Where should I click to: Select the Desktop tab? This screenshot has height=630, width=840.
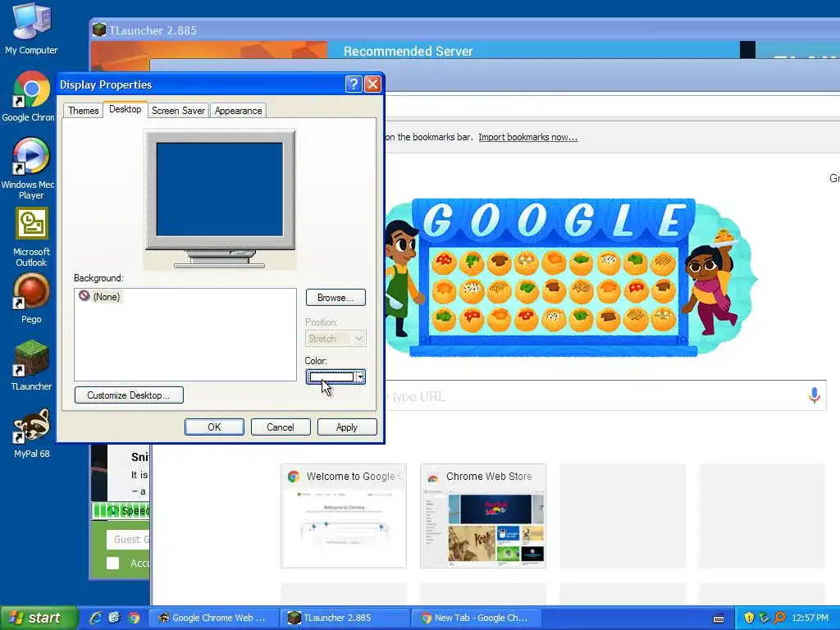(x=125, y=109)
